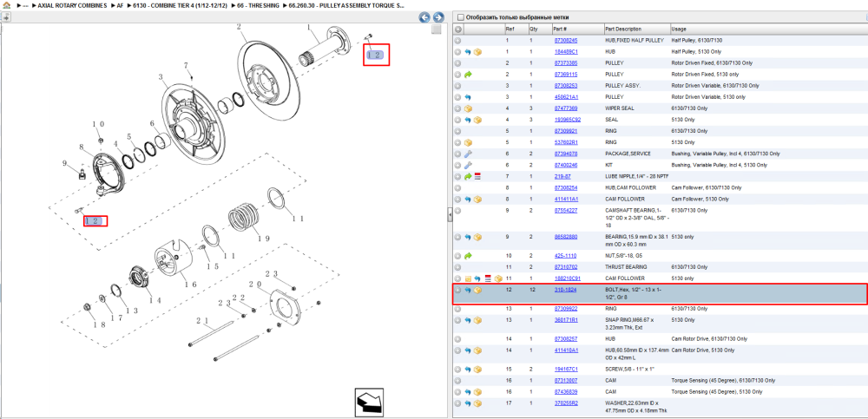This screenshot has height=419, width=868.
Task: Select 'THRUST BEARING' description cell
Action: pyautogui.click(x=624, y=267)
